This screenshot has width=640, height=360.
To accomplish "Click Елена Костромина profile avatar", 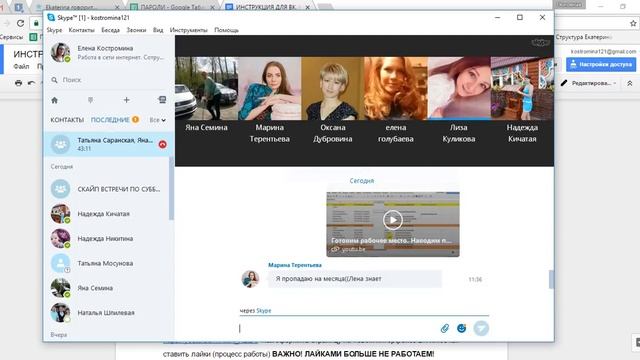I will [60, 52].
